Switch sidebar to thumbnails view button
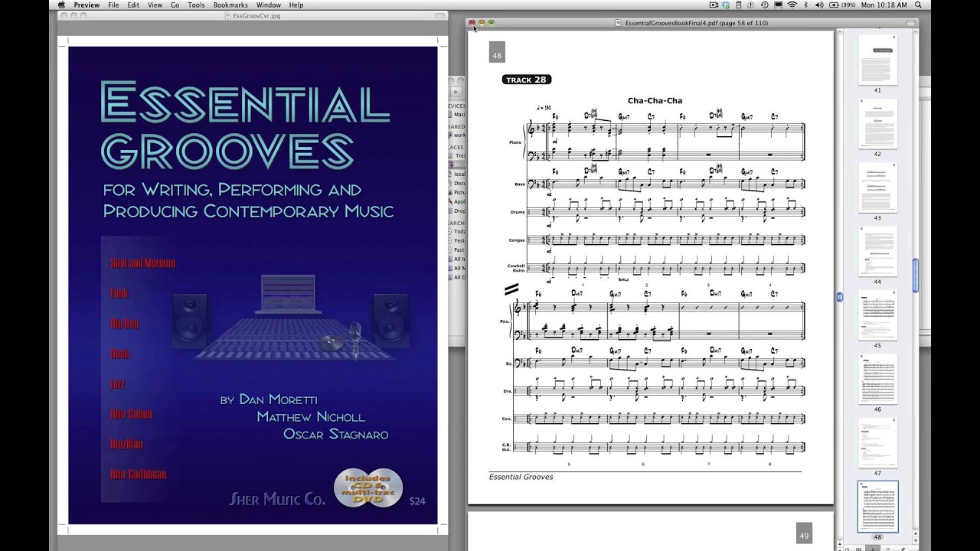This screenshot has height=551, width=980. (873, 548)
